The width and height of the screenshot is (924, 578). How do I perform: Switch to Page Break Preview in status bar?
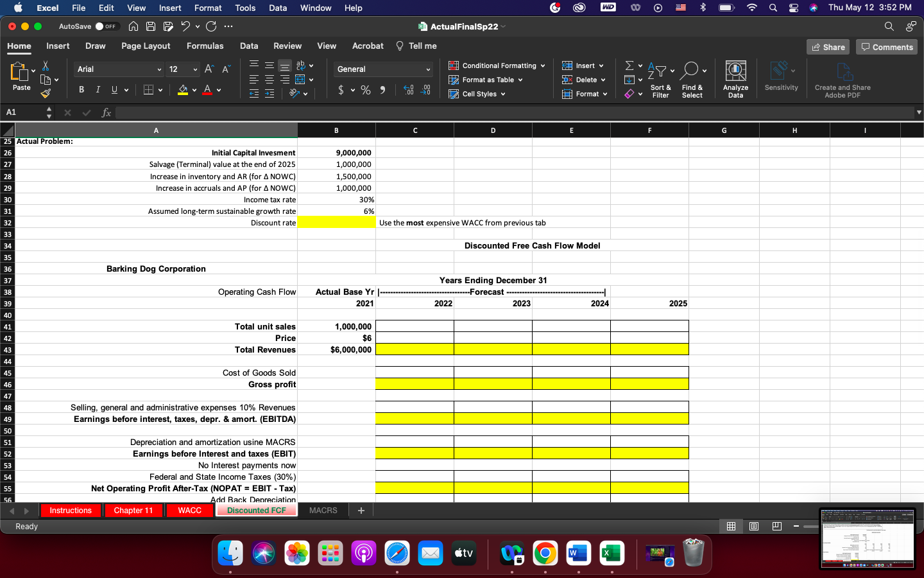777,527
